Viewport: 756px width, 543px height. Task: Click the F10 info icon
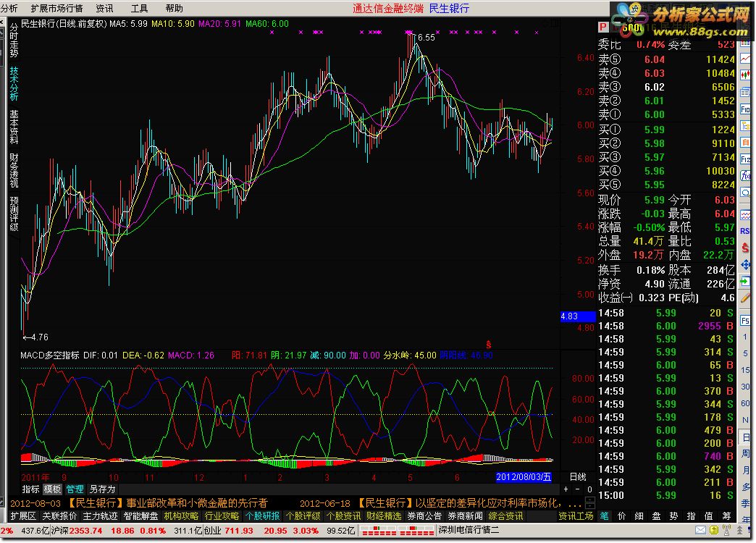point(745,109)
